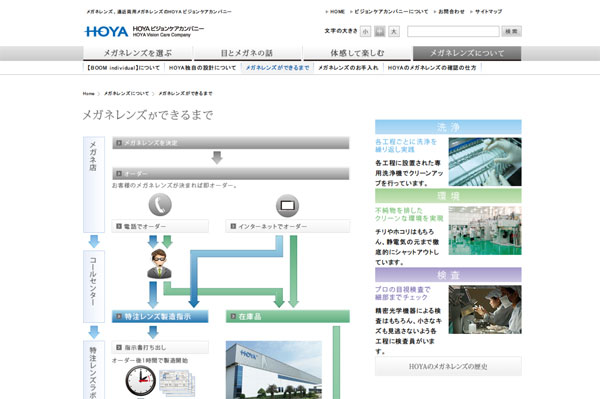The image size is (600, 399).
Task: Click the 指示書打ち出し box
Action: pyautogui.click(x=160, y=347)
